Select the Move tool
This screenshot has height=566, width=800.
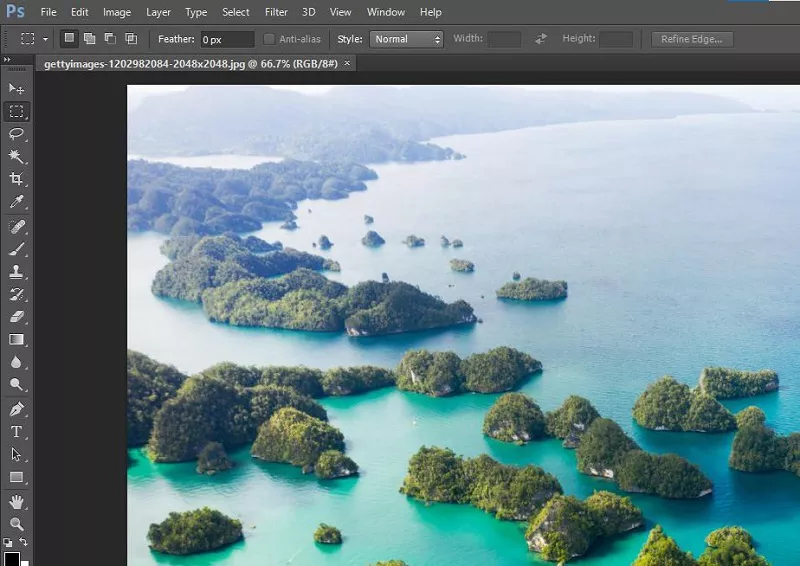(16, 89)
